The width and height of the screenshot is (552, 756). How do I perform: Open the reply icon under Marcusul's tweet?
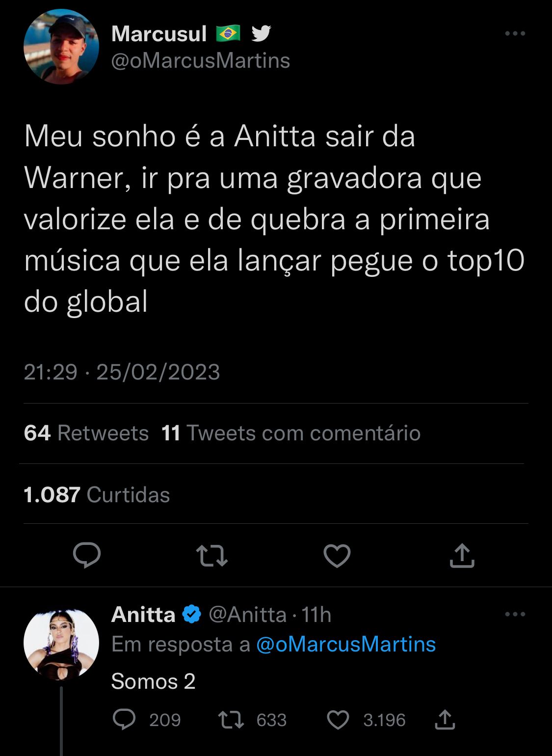[87, 556]
